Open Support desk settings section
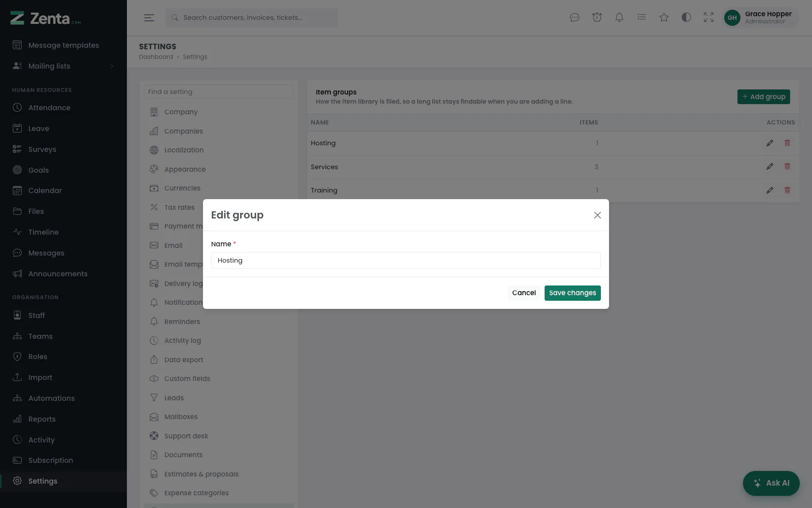Viewport: 812px width, 508px height. (x=219, y=436)
